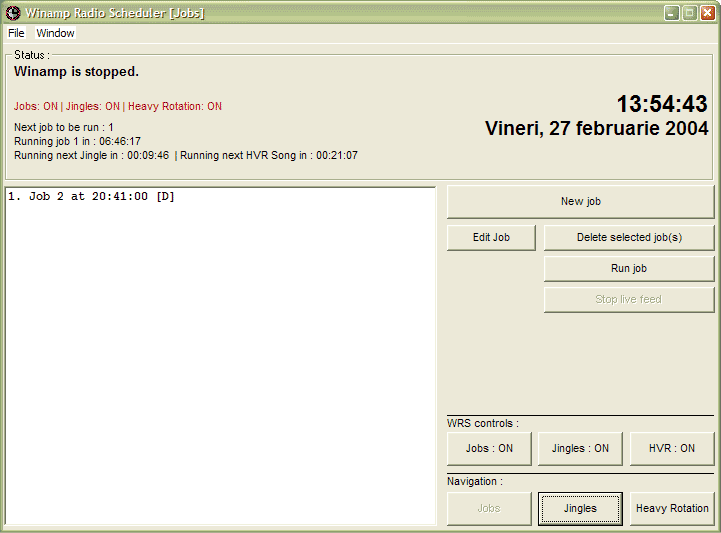Navigate to the Jingles section

pos(580,509)
